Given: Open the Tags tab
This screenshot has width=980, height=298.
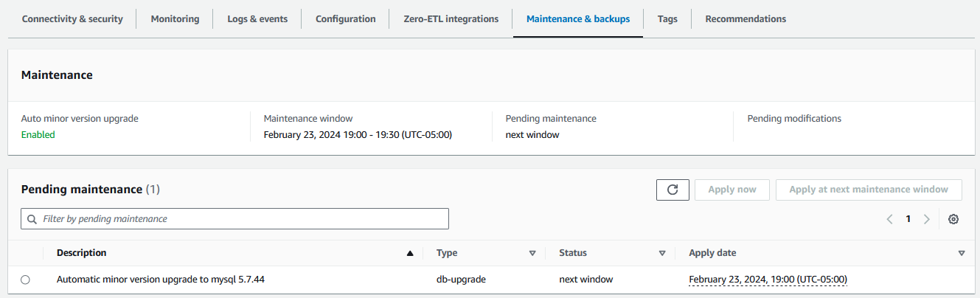Looking at the screenshot, I should [x=667, y=19].
